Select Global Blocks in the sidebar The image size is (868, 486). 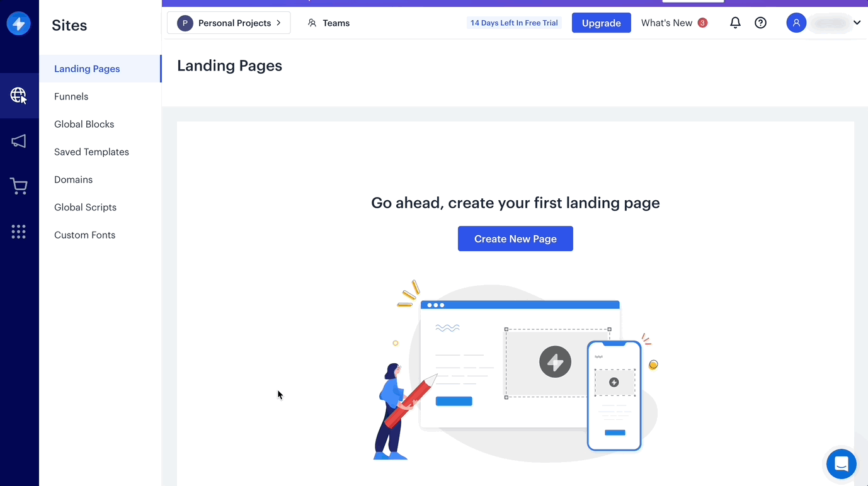84,124
